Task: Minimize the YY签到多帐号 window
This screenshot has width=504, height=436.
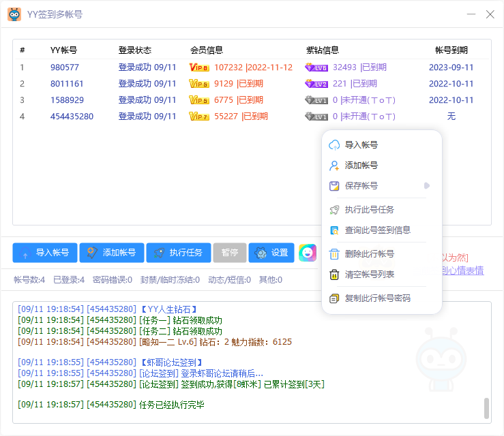Action: (471, 14)
